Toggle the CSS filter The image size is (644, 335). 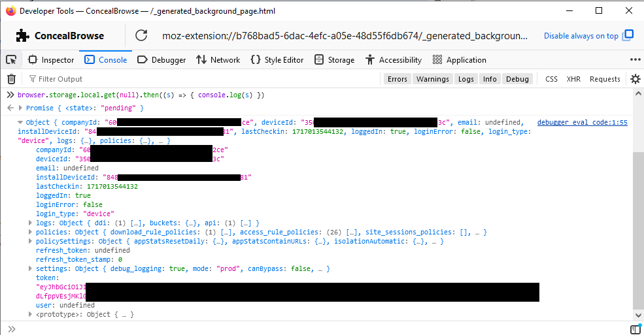(x=551, y=79)
